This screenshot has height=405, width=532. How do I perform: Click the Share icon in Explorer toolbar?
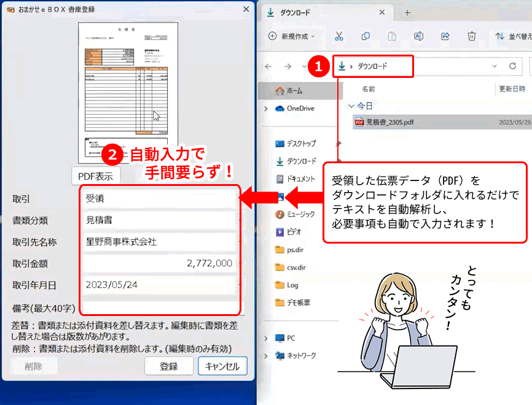tap(445, 36)
